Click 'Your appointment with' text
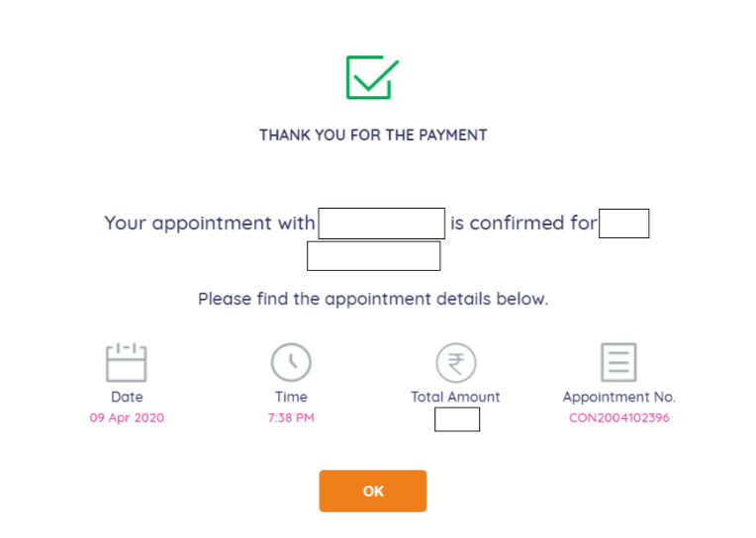Viewport: 756px width, 538px height. pos(209,224)
